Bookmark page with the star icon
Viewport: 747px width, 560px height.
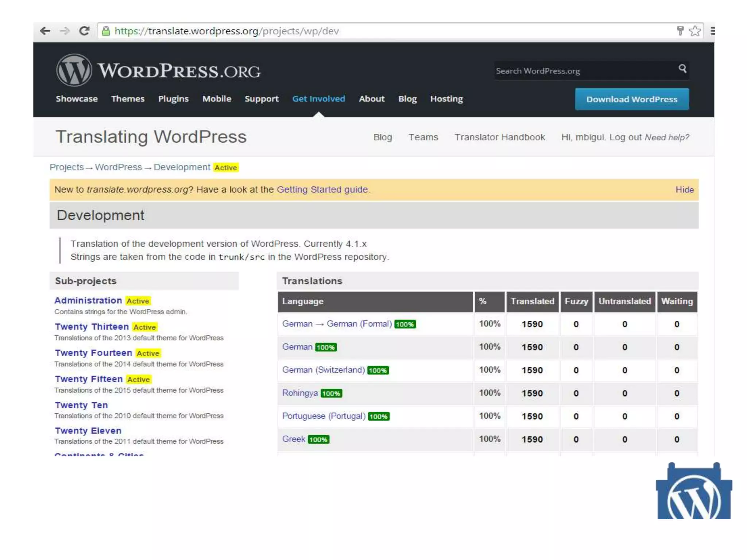pyautogui.click(x=695, y=31)
